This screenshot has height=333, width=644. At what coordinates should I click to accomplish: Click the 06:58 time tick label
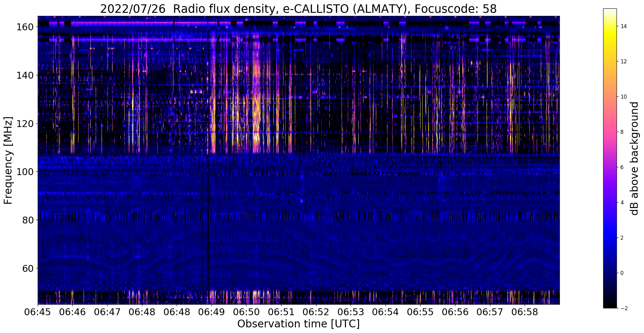click(525, 312)
